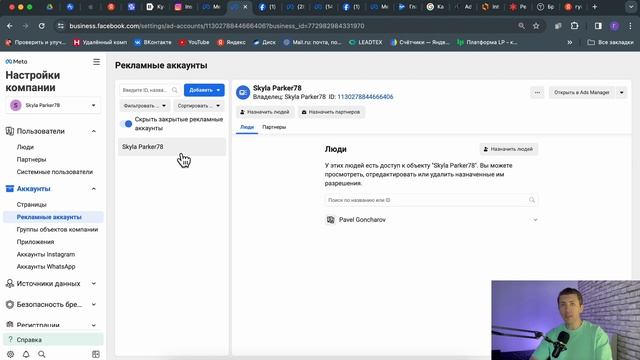Select Skyla Parker78 in the accounts list
The width and height of the screenshot is (640, 360).
(x=172, y=147)
